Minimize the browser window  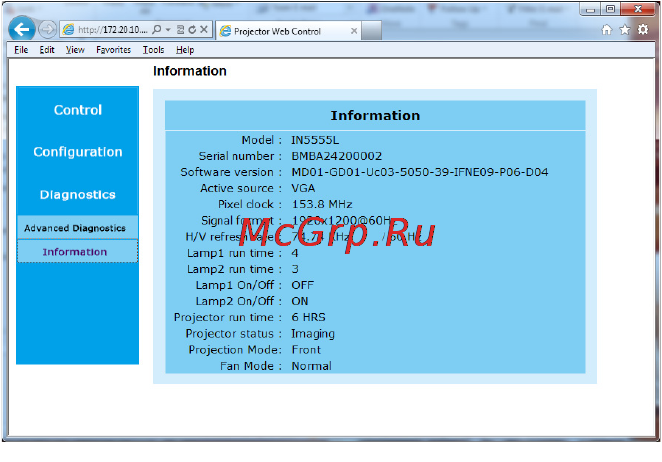coord(590,9)
